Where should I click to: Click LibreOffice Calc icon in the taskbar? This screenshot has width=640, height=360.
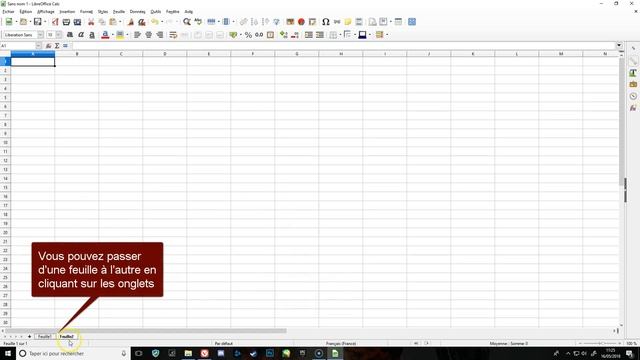tap(335, 353)
